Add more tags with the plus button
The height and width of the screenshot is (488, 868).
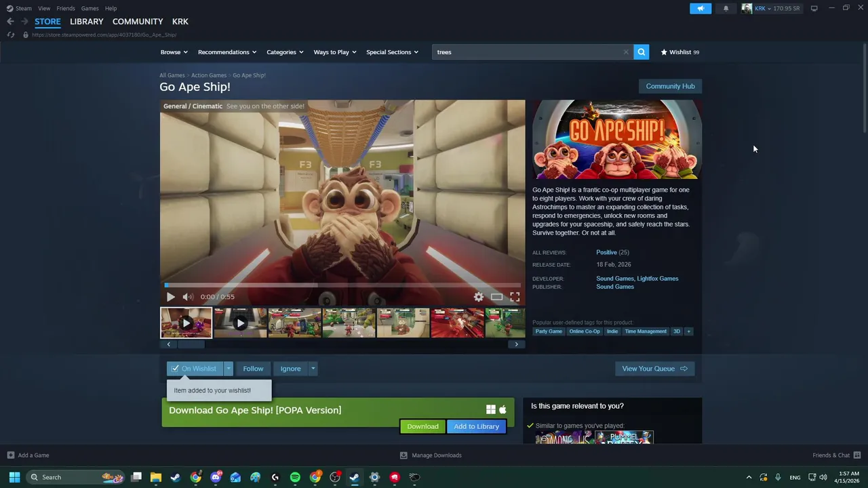click(x=688, y=331)
